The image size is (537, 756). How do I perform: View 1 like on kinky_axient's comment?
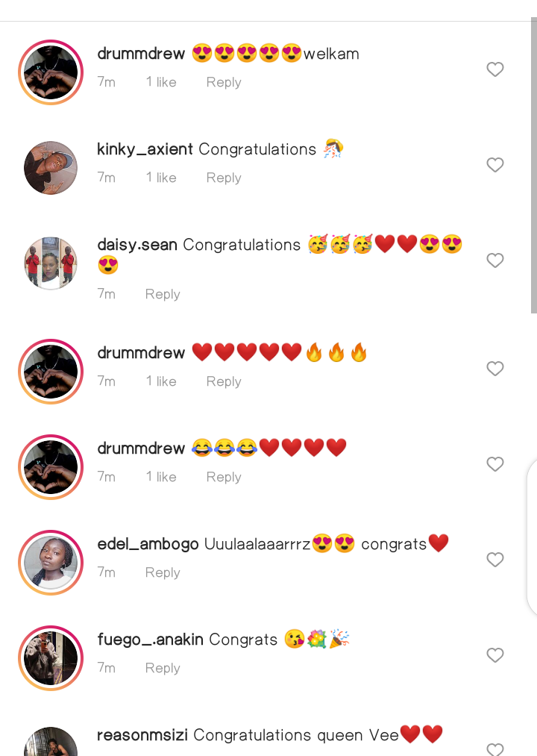click(x=162, y=178)
